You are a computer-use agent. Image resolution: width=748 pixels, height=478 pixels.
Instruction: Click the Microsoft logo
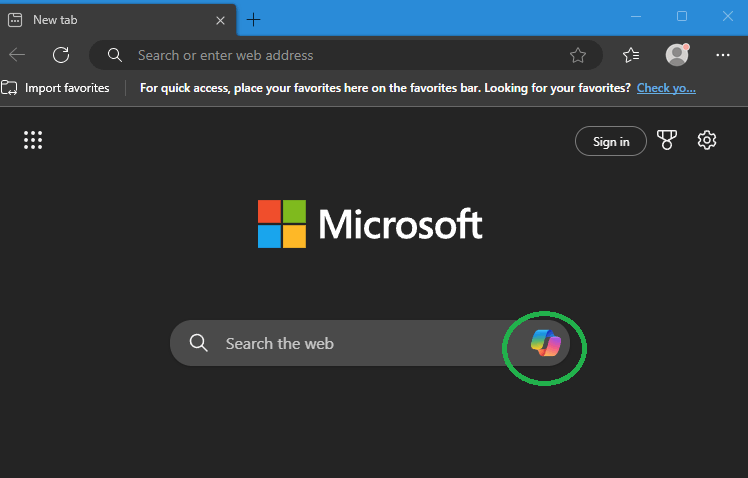pyautogui.click(x=370, y=224)
